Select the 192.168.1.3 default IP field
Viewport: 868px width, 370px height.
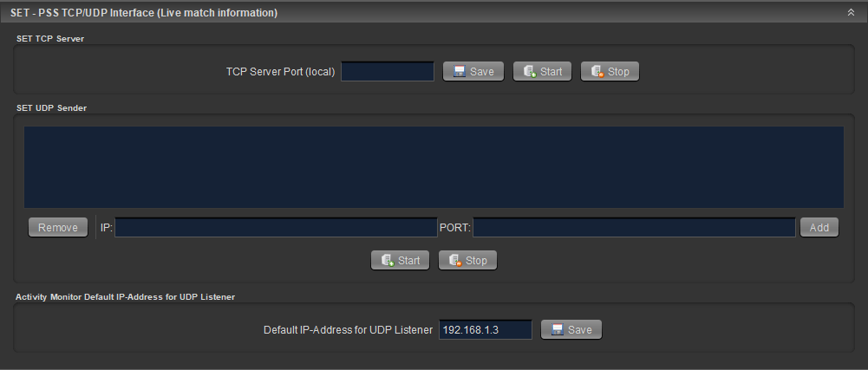pos(485,330)
